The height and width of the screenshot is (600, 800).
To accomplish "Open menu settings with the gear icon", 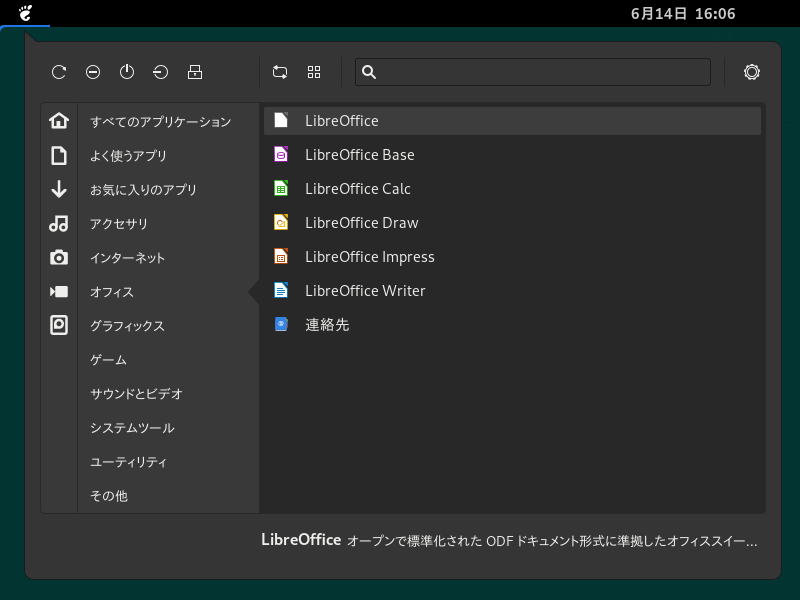I will coord(752,72).
